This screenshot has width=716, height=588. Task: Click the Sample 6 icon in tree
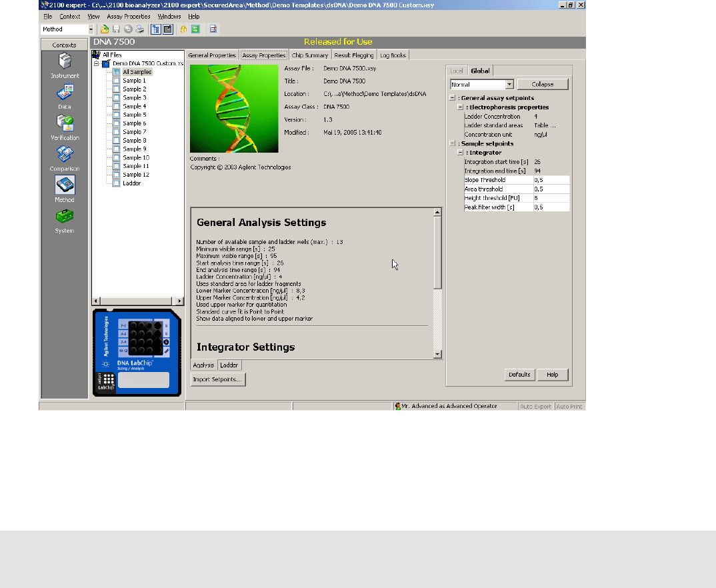tap(117, 124)
